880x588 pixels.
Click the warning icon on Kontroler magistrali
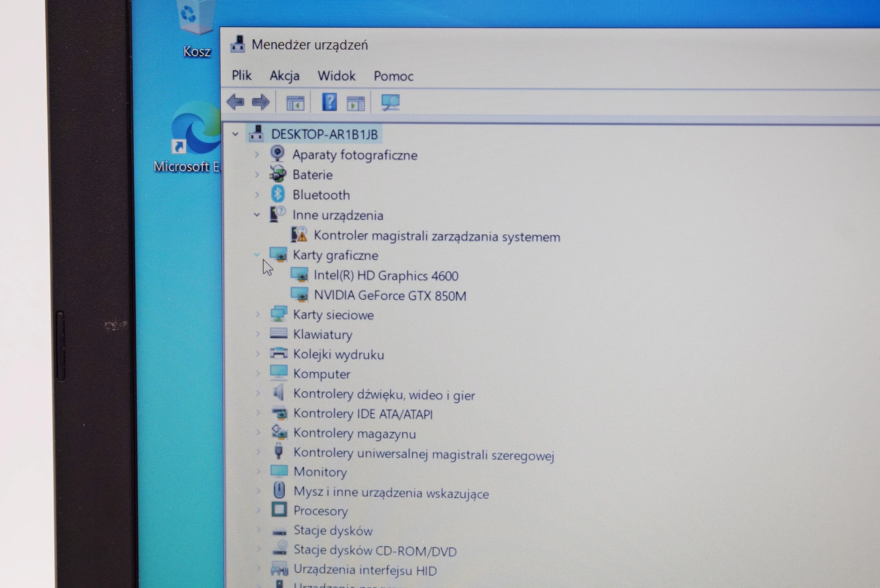pos(302,237)
